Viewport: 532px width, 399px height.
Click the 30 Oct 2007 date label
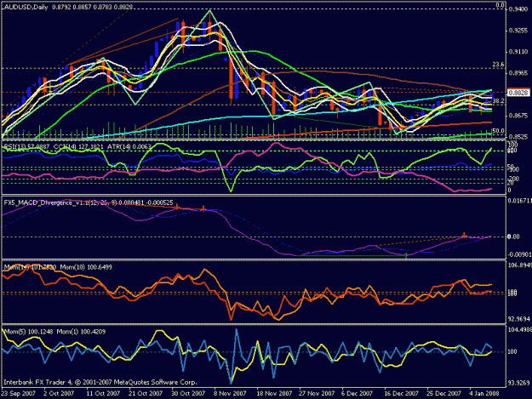point(188,393)
